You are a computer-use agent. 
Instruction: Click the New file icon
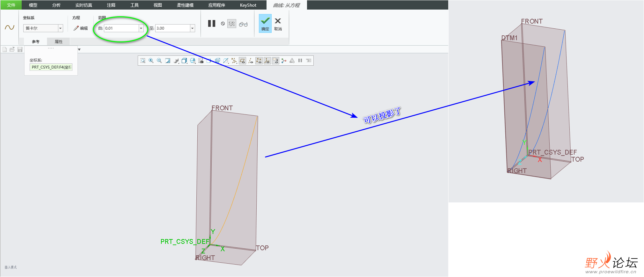point(4,49)
